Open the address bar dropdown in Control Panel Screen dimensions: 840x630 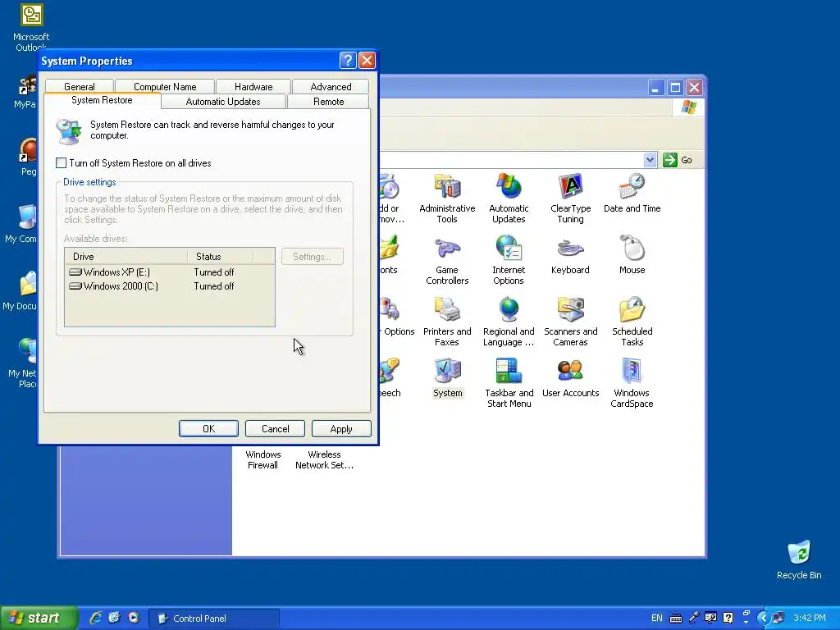click(650, 160)
